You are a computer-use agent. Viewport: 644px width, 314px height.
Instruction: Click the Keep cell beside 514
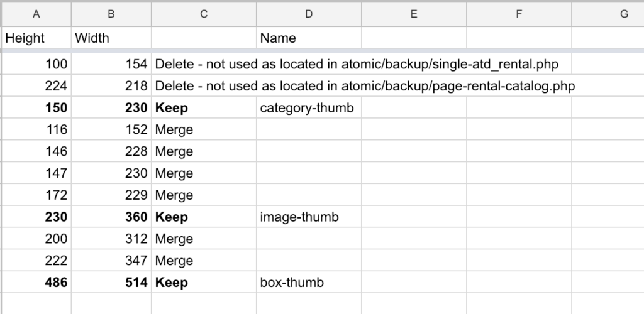[204, 282]
